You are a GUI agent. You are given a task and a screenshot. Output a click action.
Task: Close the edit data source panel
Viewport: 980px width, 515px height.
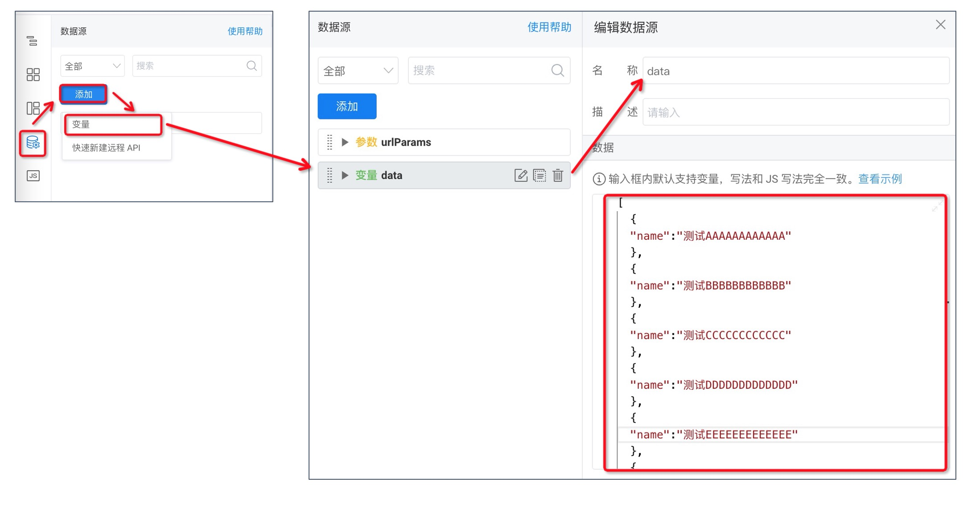pos(940,25)
